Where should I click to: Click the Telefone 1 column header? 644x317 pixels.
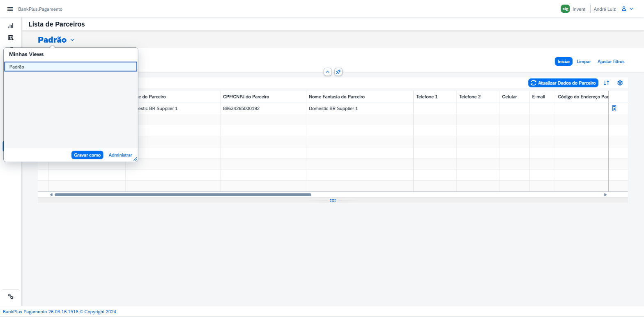point(435,96)
